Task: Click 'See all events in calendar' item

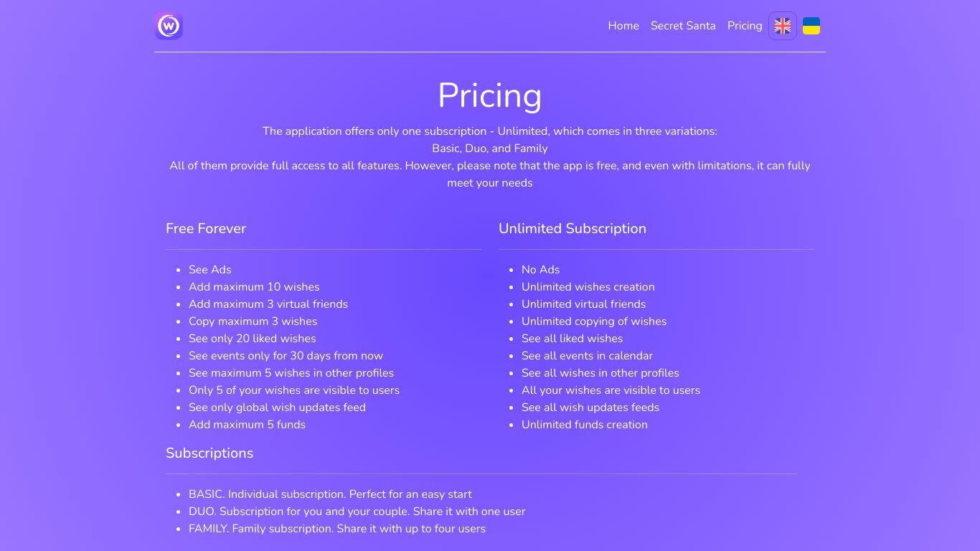Action: click(587, 356)
